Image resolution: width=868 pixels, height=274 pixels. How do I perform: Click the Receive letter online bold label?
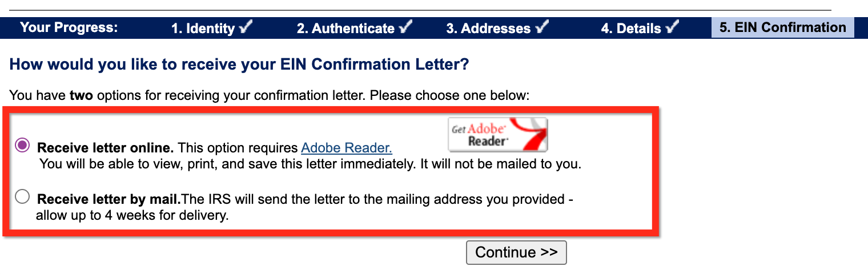pyautogui.click(x=105, y=148)
